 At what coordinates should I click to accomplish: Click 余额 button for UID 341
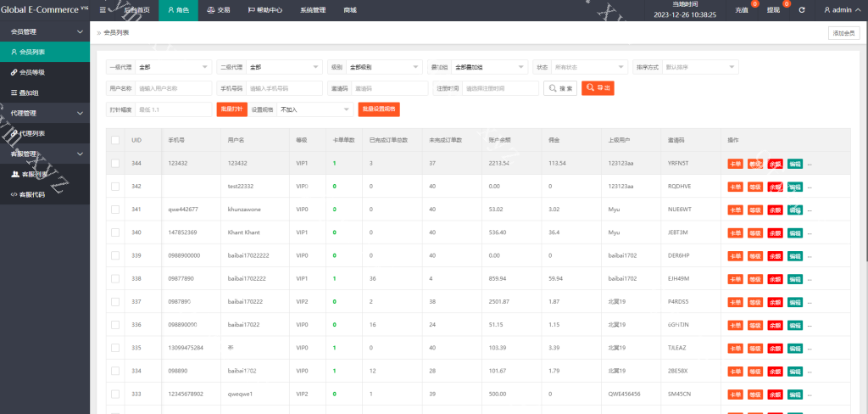click(775, 210)
